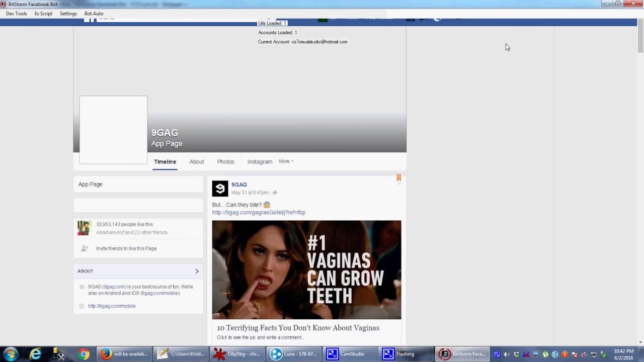Click the Accounts Loaded: 1 label
The image size is (644, 362).
(278, 33)
